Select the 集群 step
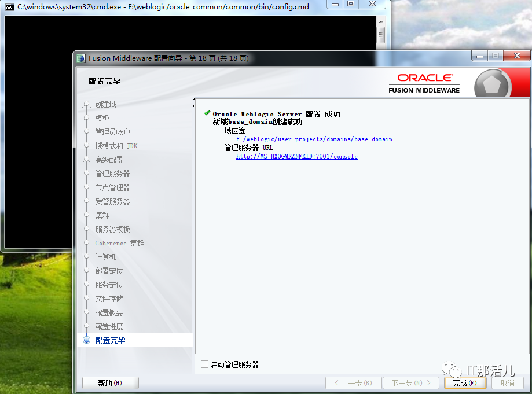Screen dimensions: 532x394 [102, 215]
